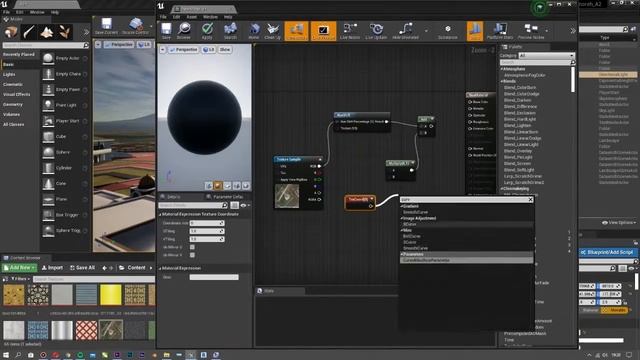
Task: Expand the material editor toolbar overflow chevron
Action: click(x=573, y=31)
